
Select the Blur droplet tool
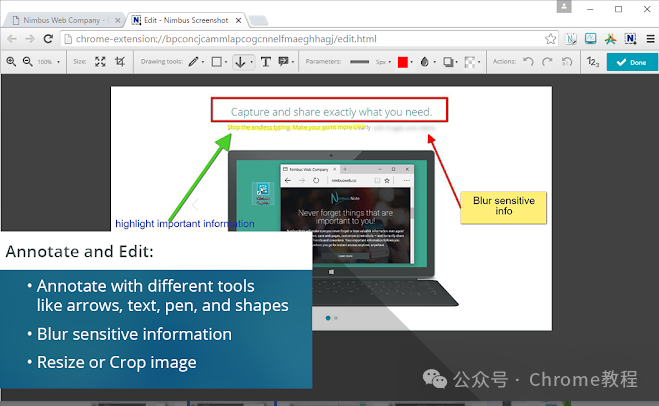(425, 62)
